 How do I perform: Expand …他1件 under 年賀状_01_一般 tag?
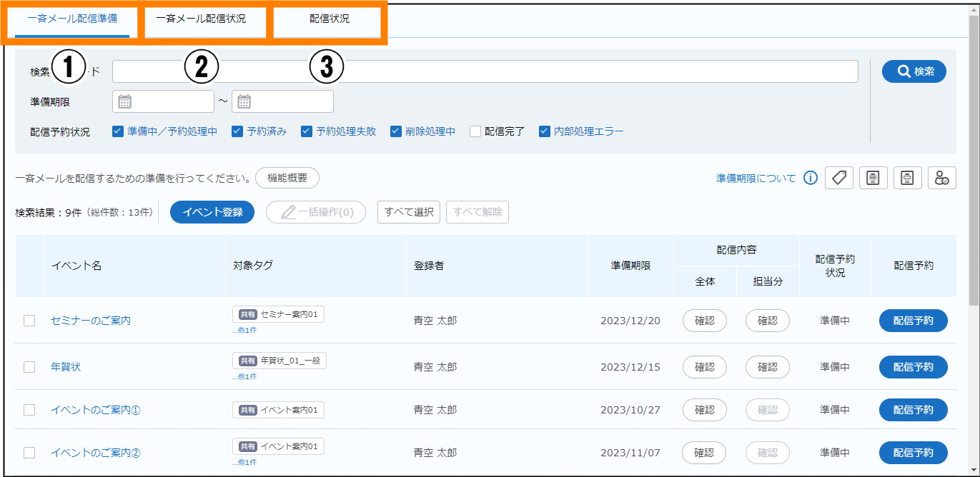(244, 376)
